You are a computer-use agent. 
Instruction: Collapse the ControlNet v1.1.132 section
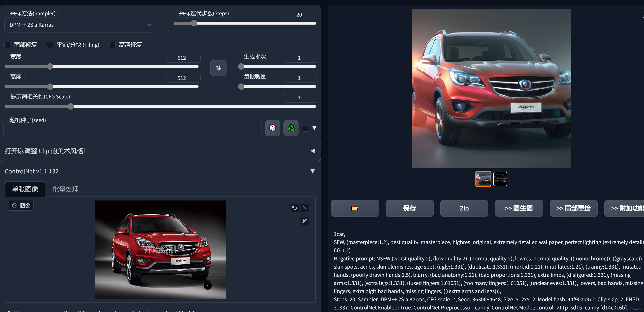tap(312, 171)
